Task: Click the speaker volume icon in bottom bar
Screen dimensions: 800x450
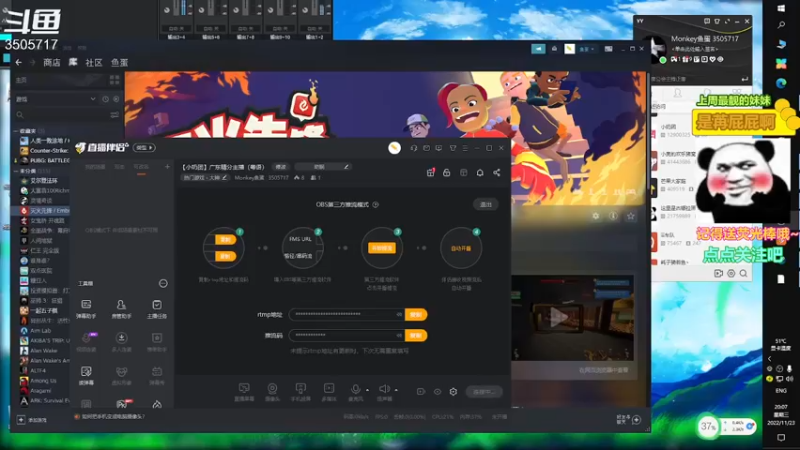Action: [x=384, y=389]
